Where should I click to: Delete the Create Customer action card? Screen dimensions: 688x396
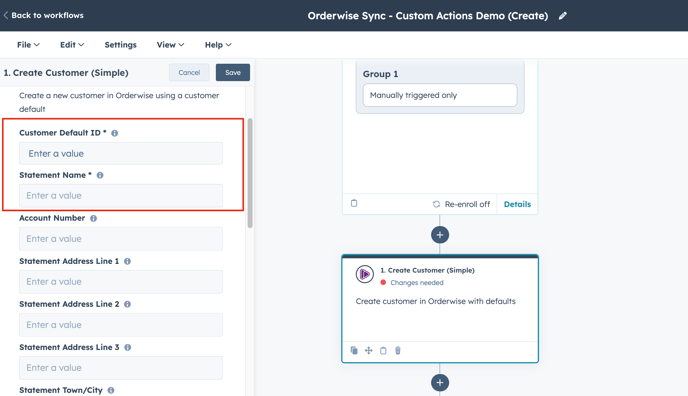point(398,350)
